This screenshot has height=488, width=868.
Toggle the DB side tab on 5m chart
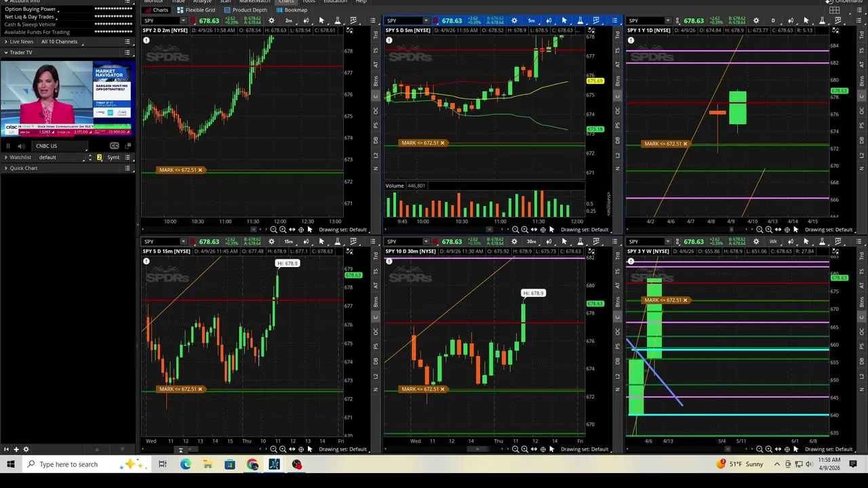[x=618, y=140]
